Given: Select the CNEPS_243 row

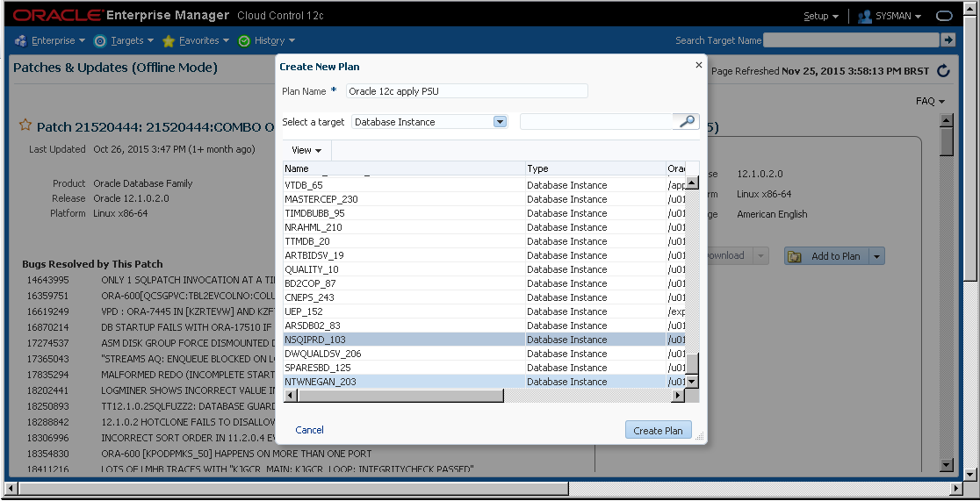Looking at the screenshot, I should point(485,297).
